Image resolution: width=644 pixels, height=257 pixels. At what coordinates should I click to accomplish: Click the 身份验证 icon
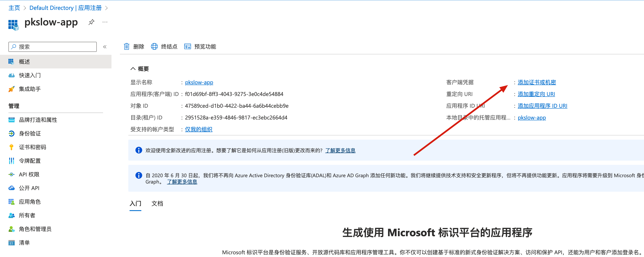click(12, 134)
